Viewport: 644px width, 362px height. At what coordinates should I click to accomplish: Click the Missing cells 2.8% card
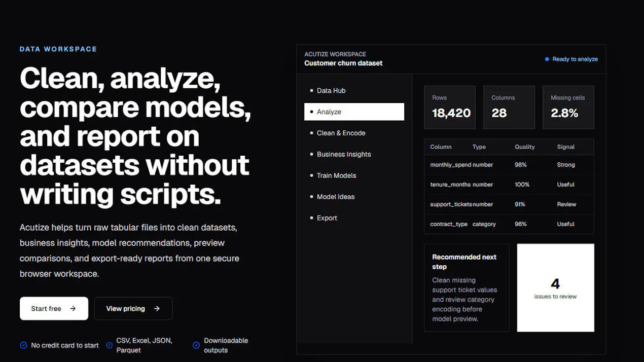(x=568, y=107)
